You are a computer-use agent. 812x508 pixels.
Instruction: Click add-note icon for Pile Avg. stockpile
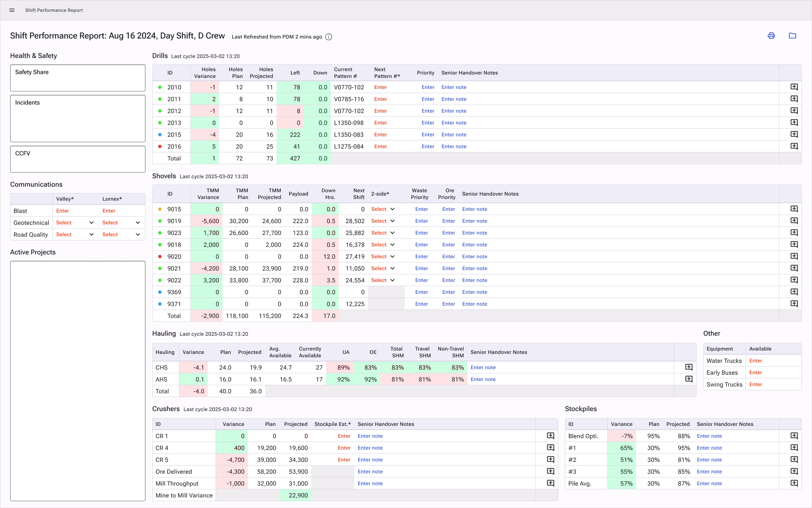(x=794, y=483)
